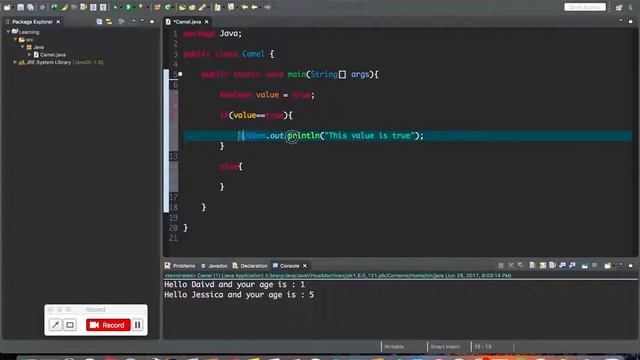Save the current file from the toolbar
Viewport: 640px width, 360px height.
click(20, 7)
